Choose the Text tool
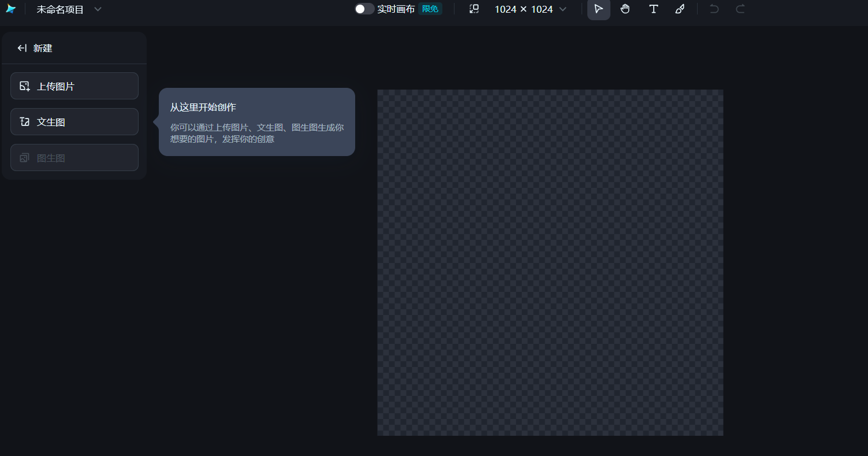This screenshot has height=456, width=868. pyautogui.click(x=653, y=9)
